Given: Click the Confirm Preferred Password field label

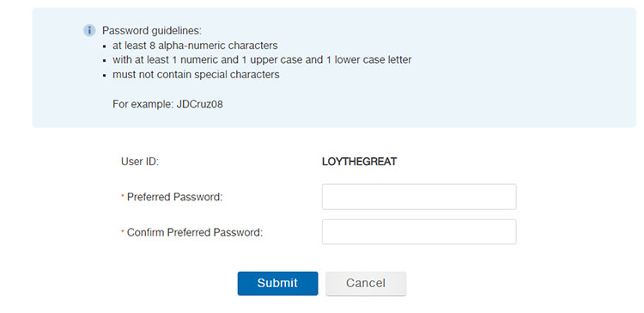Looking at the screenshot, I should pos(195,233).
